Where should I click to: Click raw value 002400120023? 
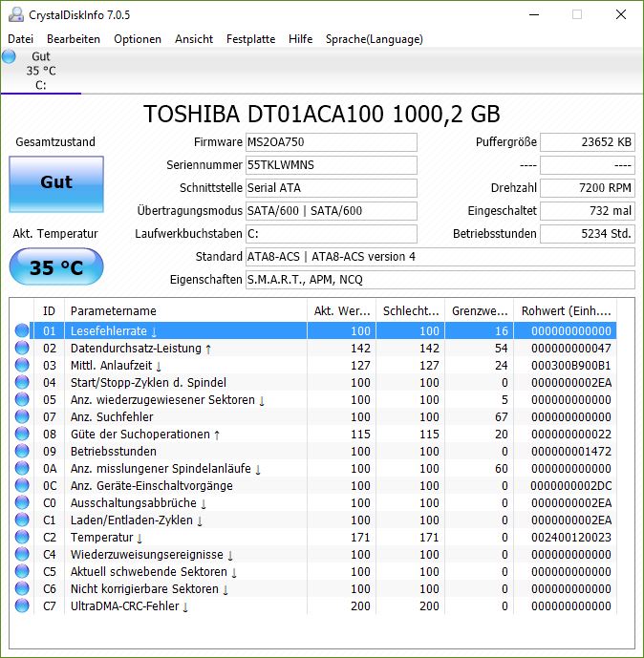[x=571, y=538]
